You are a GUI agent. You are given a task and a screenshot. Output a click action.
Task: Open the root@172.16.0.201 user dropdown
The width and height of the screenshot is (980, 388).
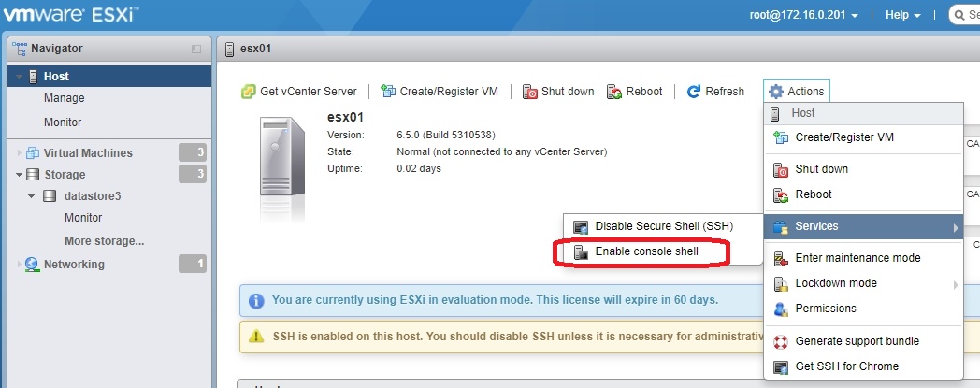pos(803,15)
